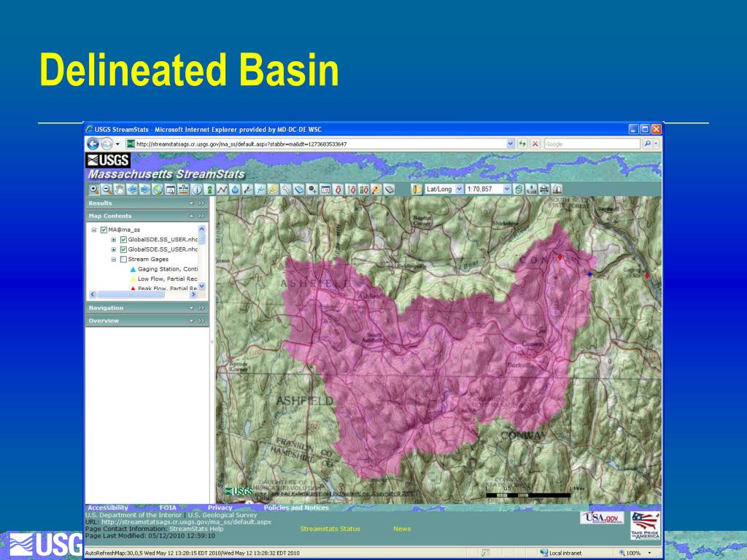Open the Lat/Long units dropdown
Viewport: 747px width, 560px height.
pyautogui.click(x=459, y=189)
